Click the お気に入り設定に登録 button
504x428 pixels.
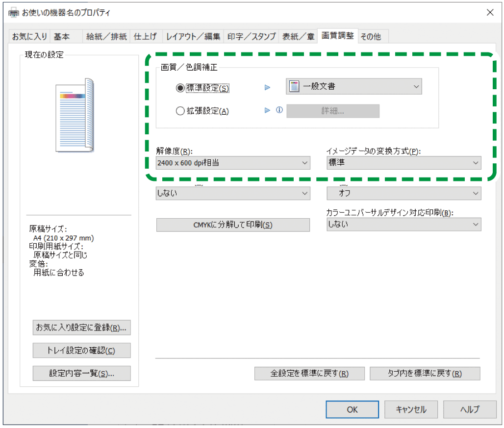click(81, 327)
